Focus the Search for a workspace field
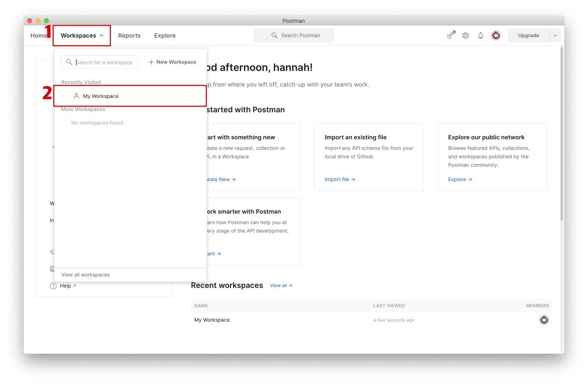This screenshot has height=385, width=588. (100, 62)
